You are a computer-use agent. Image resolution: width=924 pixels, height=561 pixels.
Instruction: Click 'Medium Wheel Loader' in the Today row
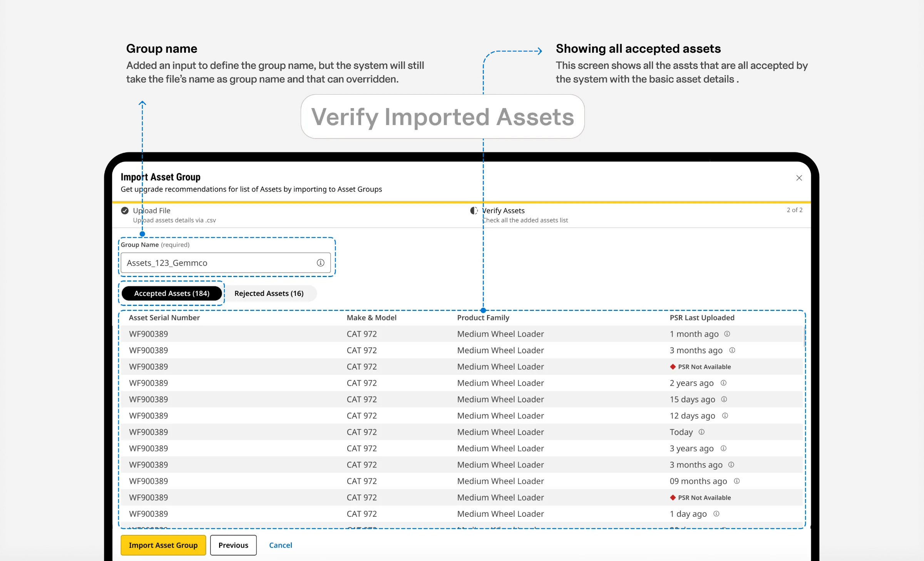click(x=500, y=432)
